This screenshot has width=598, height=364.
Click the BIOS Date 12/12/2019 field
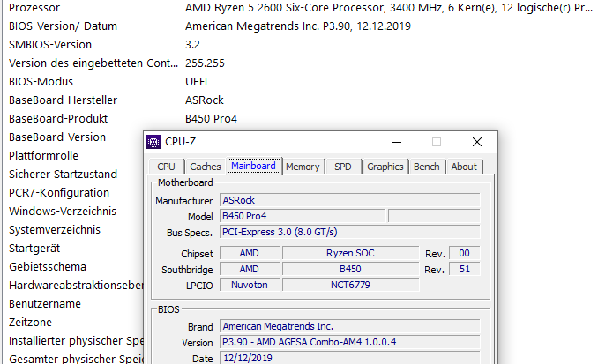point(350,358)
